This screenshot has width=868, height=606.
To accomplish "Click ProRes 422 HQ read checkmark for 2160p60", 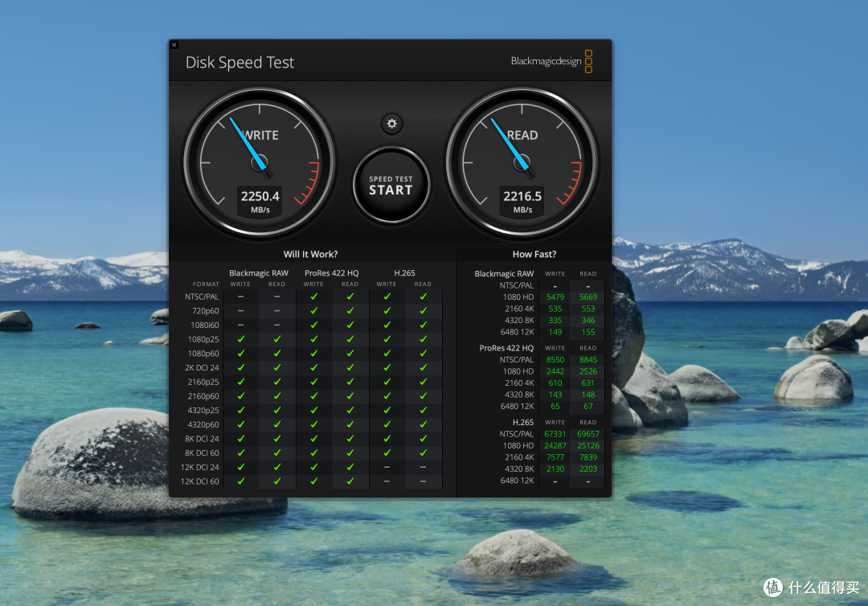I will point(350,396).
